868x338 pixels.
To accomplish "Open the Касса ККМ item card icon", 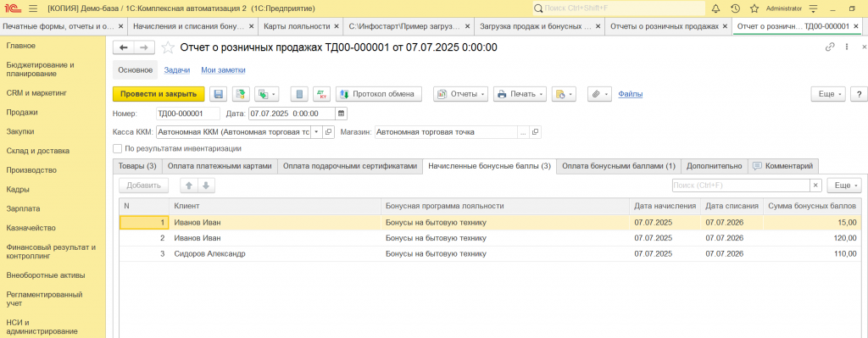I will pos(328,132).
